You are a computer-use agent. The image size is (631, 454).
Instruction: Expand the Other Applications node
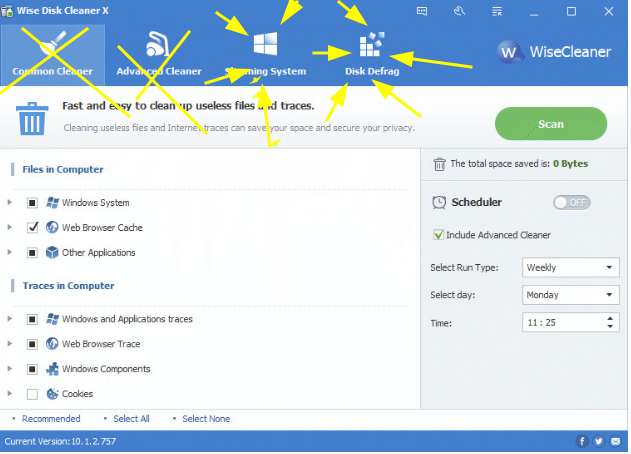pos(10,253)
